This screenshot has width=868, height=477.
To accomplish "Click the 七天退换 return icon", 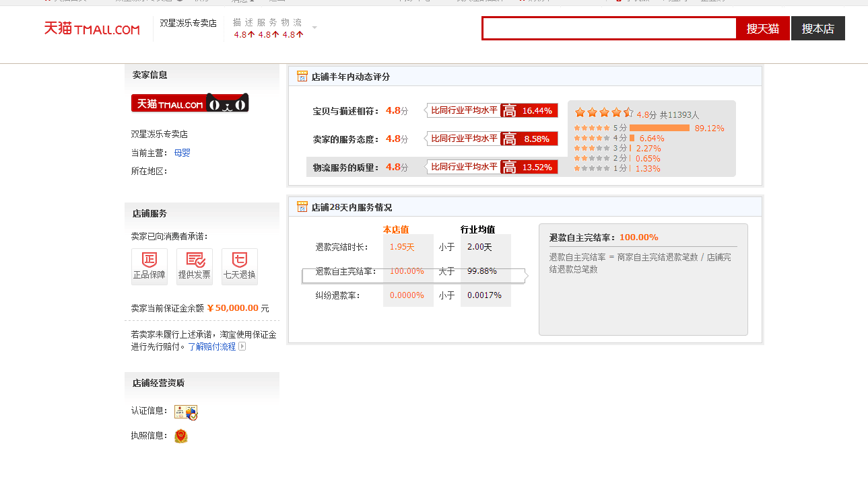I will pyautogui.click(x=240, y=266).
